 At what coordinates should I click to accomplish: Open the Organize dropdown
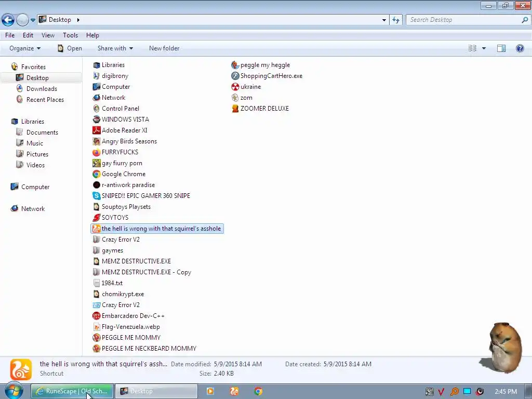pyautogui.click(x=25, y=48)
